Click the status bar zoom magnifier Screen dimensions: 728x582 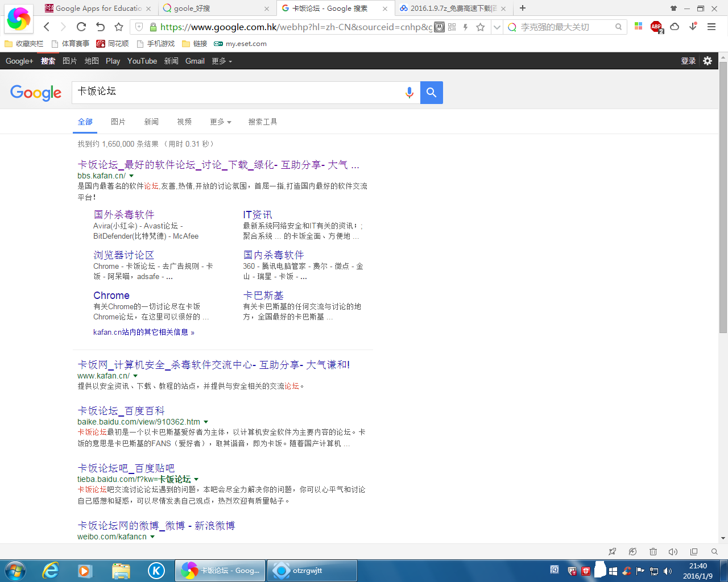point(714,551)
